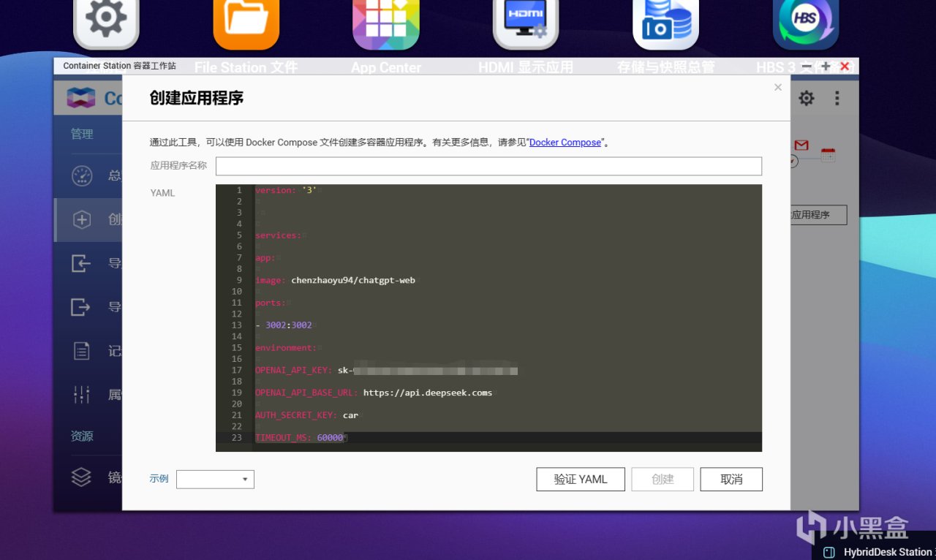936x560 pixels.
Task: Click the 'version' line in YAML editor
Action: (286, 190)
